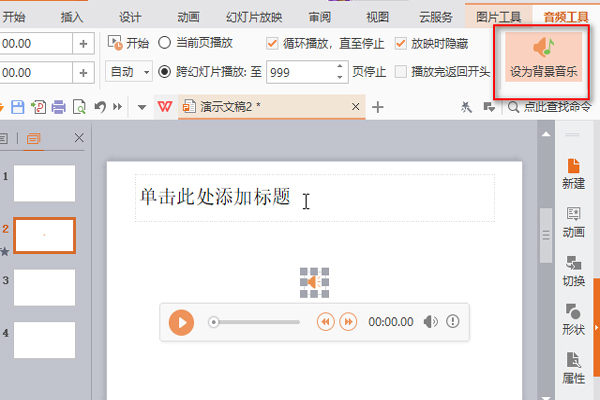The width and height of the screenshot is (600, 400).
Task: Fast forward the audio clip
Action: click(x=349, y=322)
